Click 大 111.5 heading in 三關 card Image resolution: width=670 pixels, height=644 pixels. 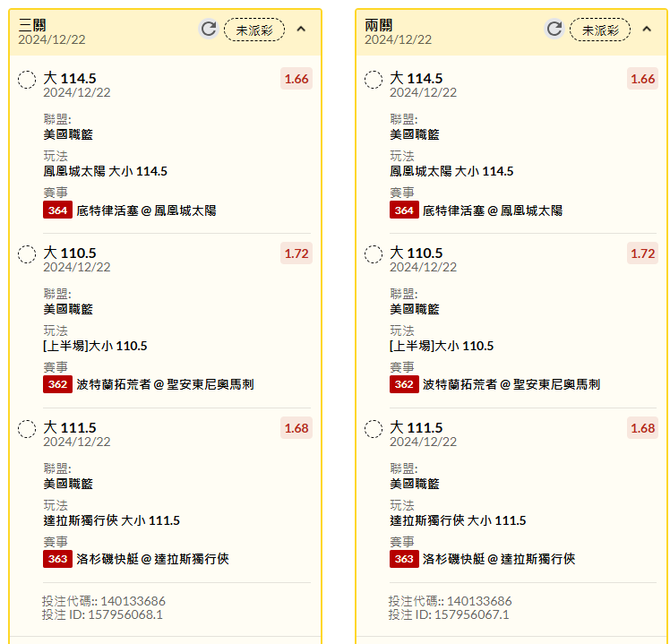(70, 428)
